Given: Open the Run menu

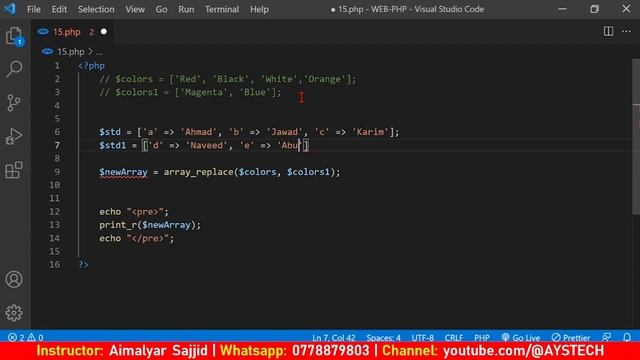Looking at the screenshot, I should [186, 9].
